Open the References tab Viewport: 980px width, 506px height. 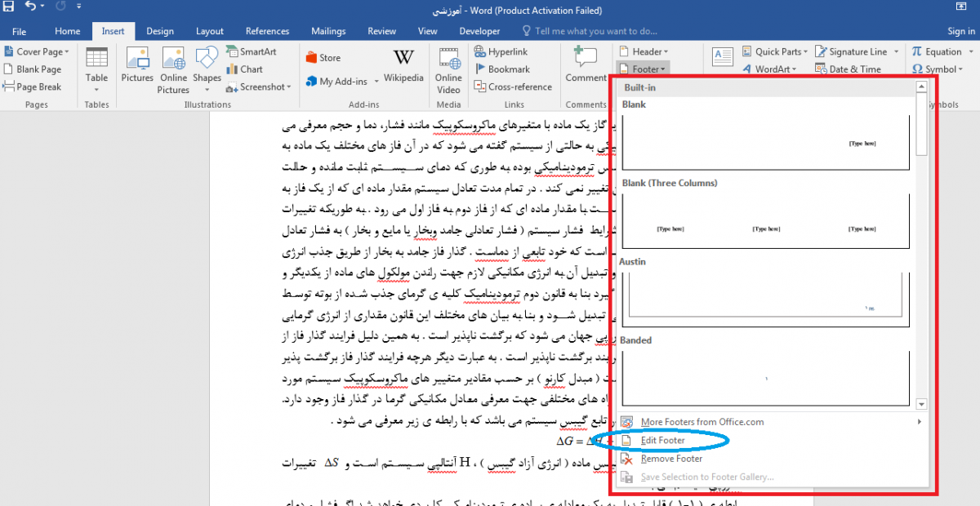coord(267,31)
